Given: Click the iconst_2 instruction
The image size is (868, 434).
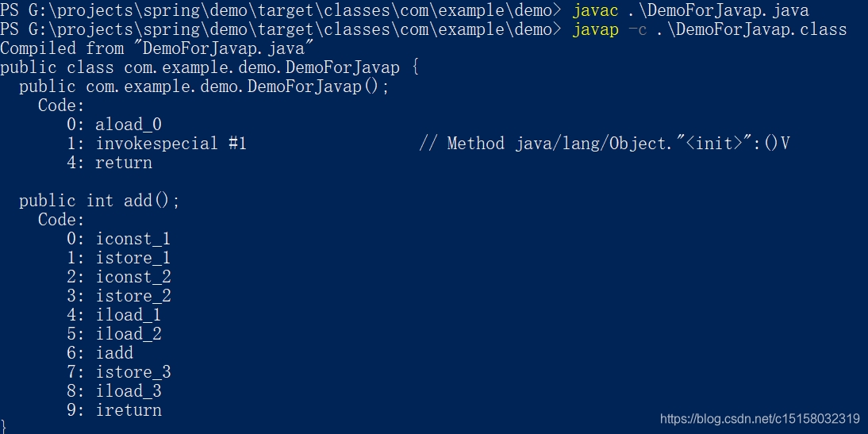Looking at the screenshot, I should (133, 277).
